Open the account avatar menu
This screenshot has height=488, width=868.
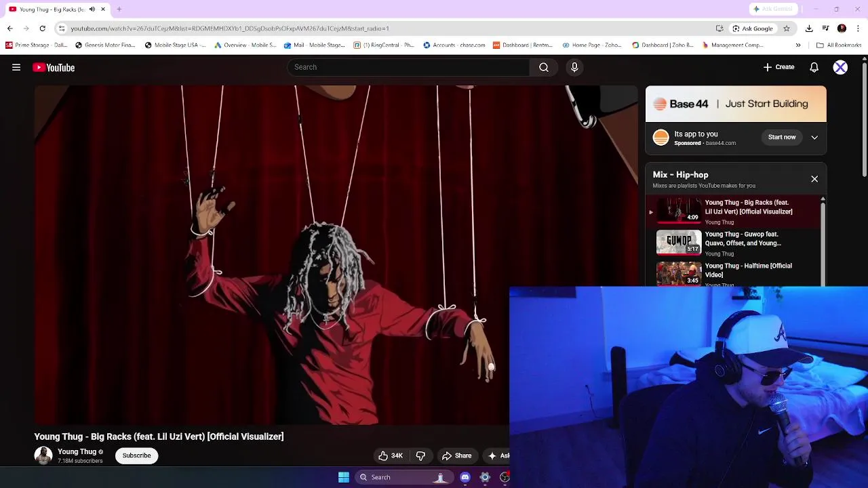(x=840, y=67)
